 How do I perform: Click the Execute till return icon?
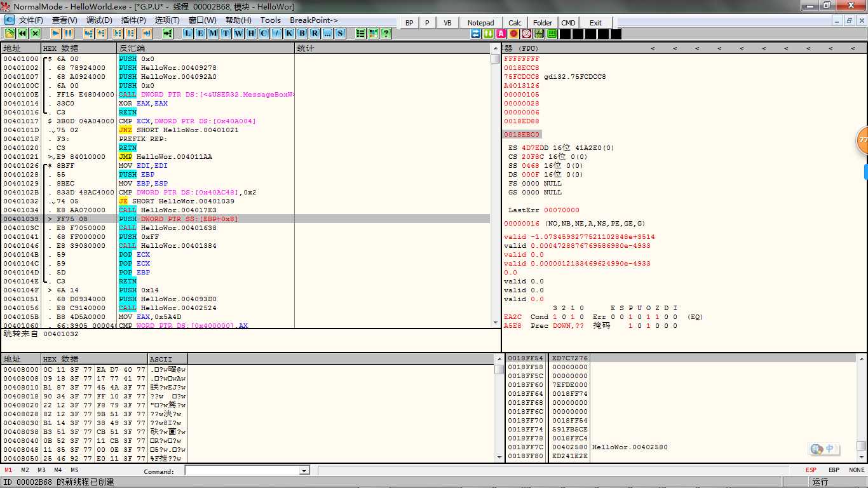pyautogui.click(x=147, y=33)
